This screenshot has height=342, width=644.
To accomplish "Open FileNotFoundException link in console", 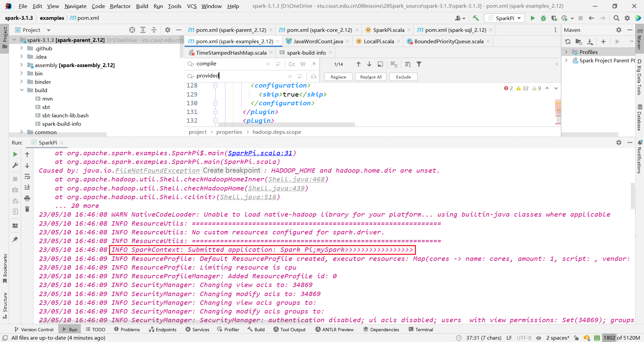I will 157,171.
